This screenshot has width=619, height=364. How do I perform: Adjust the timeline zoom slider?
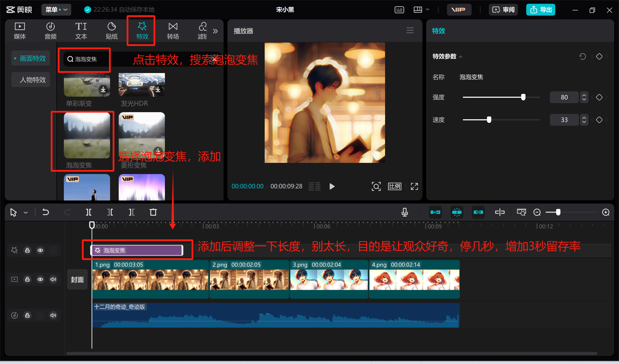pos(558,212)
